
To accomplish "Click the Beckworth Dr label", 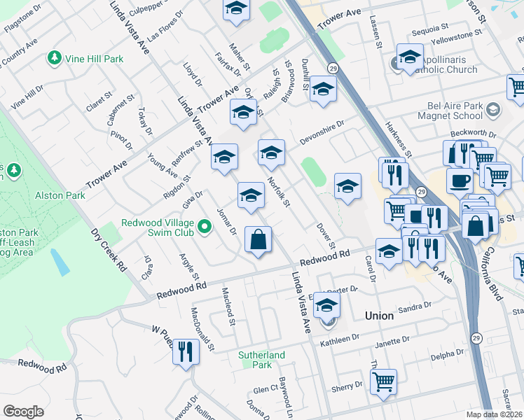I will pyautogui.click(x=473, y=134).
